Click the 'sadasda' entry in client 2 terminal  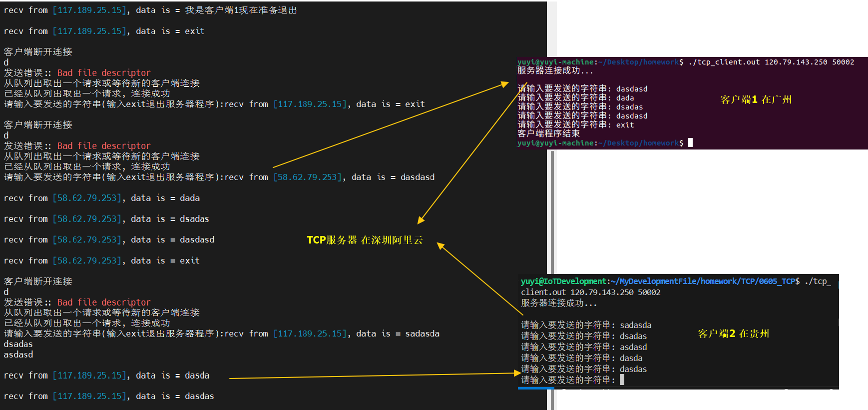click(x=636, y=325)
